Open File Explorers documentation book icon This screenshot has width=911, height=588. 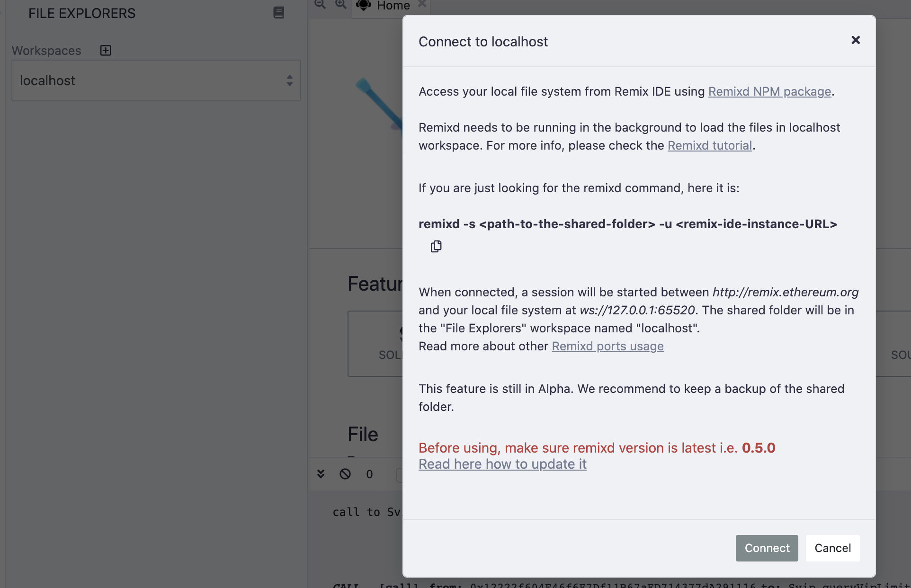click(x=278, y=13)
